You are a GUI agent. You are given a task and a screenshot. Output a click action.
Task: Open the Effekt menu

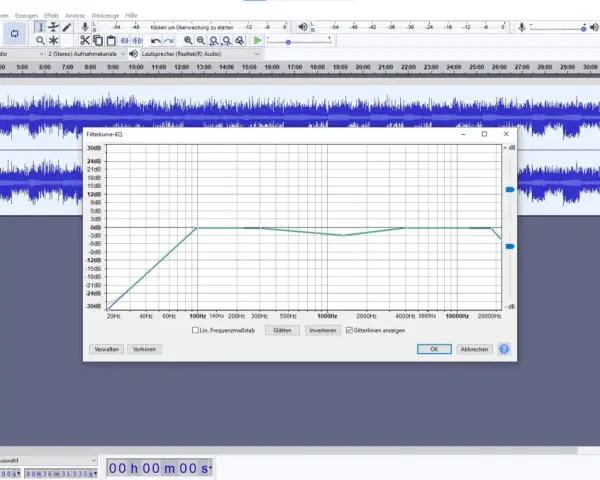click(x=51, y=16)
